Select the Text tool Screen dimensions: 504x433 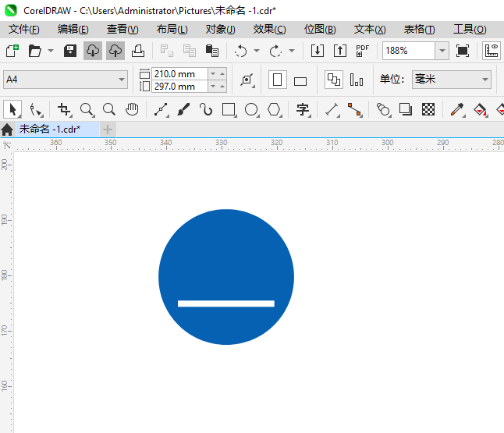[x=303, y=109]
